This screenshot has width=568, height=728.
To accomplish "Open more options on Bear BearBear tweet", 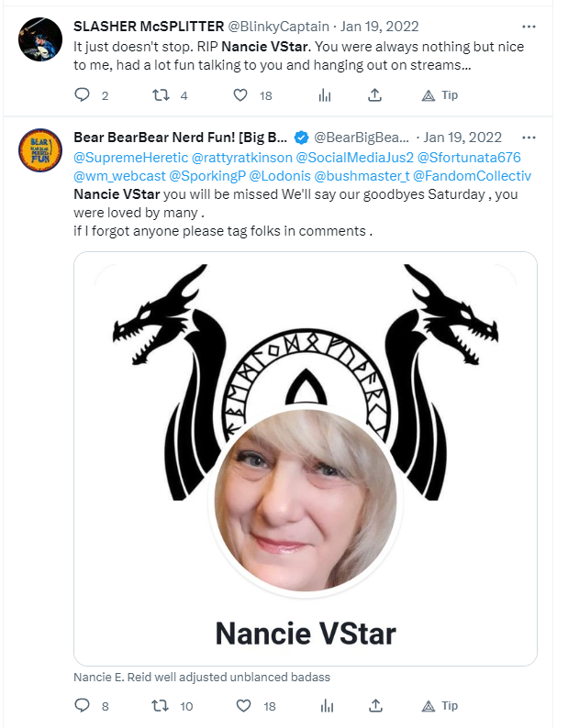I will (529, 138).
